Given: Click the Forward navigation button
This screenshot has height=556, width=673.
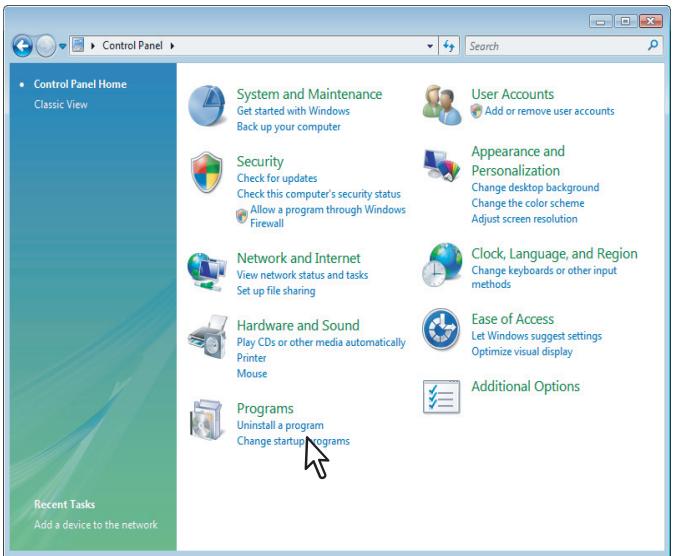Looking at the screenshot, I should coord(45,46).
